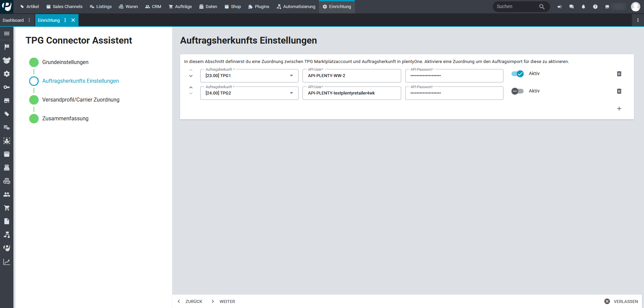
Task: Switch to the Dashboard tab
Action: pos(13,20)
